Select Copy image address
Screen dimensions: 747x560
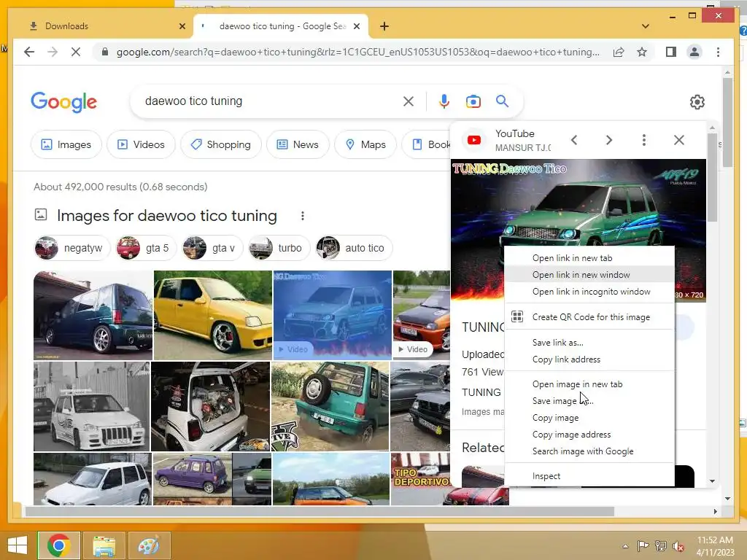(x=589, y=435)
